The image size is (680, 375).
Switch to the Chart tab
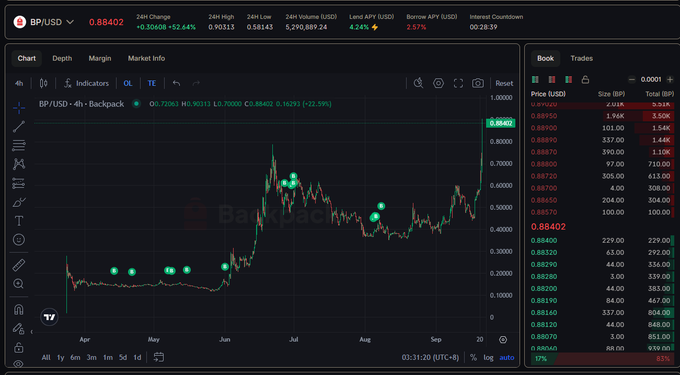tap(27, 58)
